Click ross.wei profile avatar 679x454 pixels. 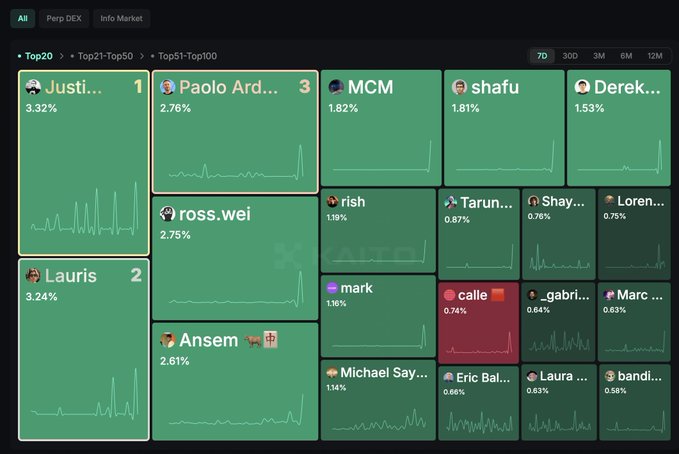pos(167,214)
